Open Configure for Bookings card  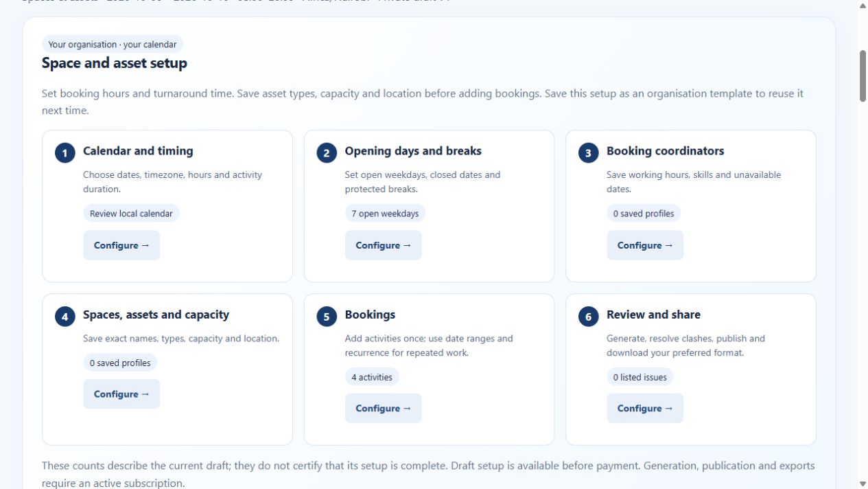click(383, 408)
